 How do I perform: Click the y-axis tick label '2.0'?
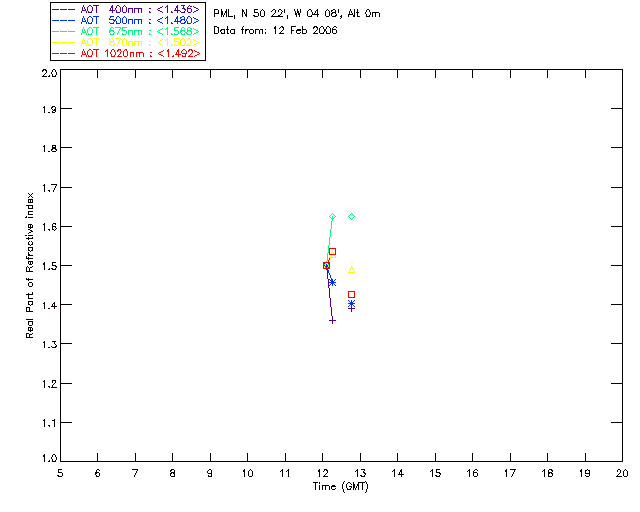click(x=49, y=73)
